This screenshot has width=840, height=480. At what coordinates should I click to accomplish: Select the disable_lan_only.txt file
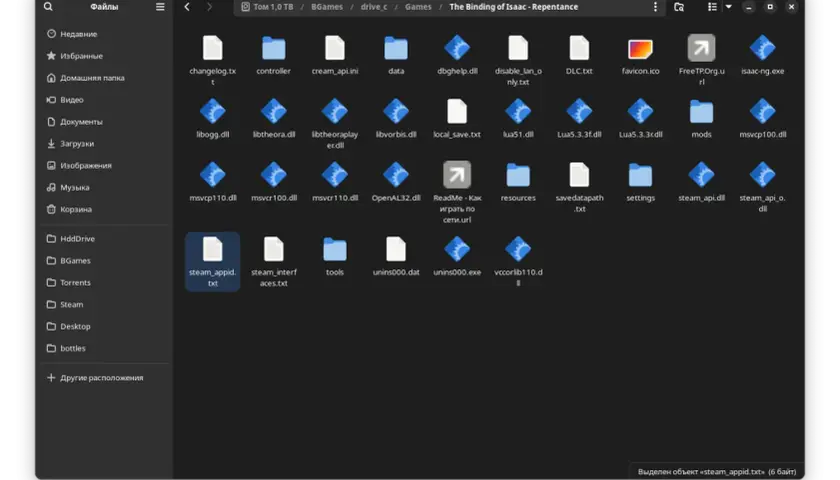518,59
